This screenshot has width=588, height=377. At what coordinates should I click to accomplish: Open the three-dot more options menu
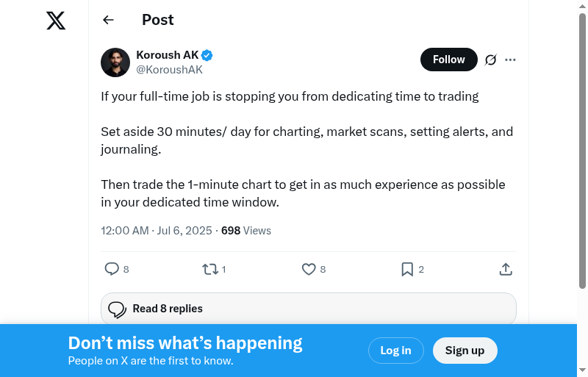tap(511, 60)
